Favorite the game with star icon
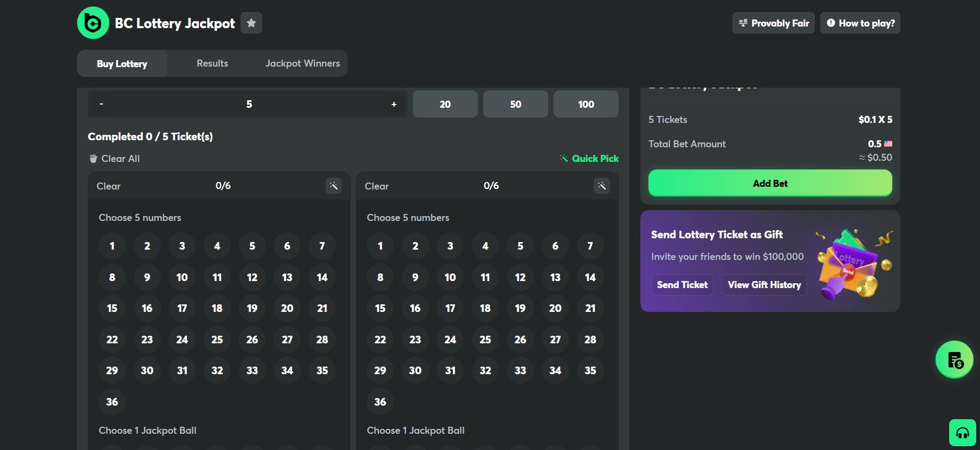Screen dimensions: 980x450 [251, 23]
